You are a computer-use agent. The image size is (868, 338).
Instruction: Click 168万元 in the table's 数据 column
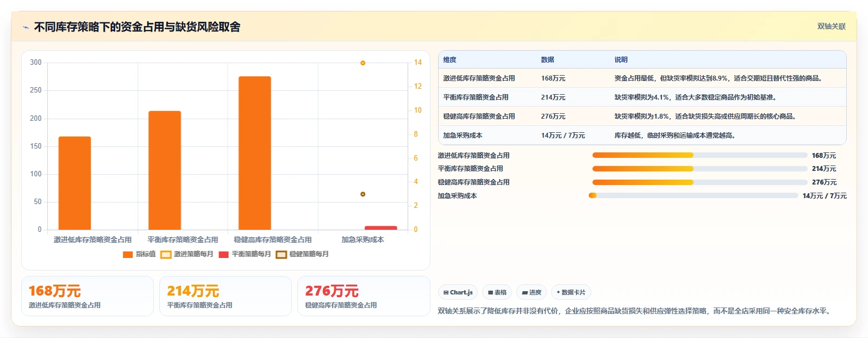click(553, 78)
